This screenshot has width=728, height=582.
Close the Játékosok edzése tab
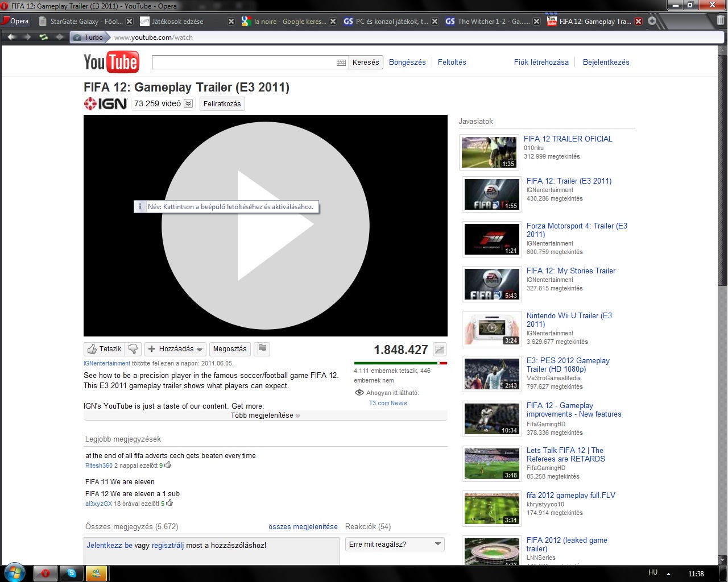coord(231,22)
